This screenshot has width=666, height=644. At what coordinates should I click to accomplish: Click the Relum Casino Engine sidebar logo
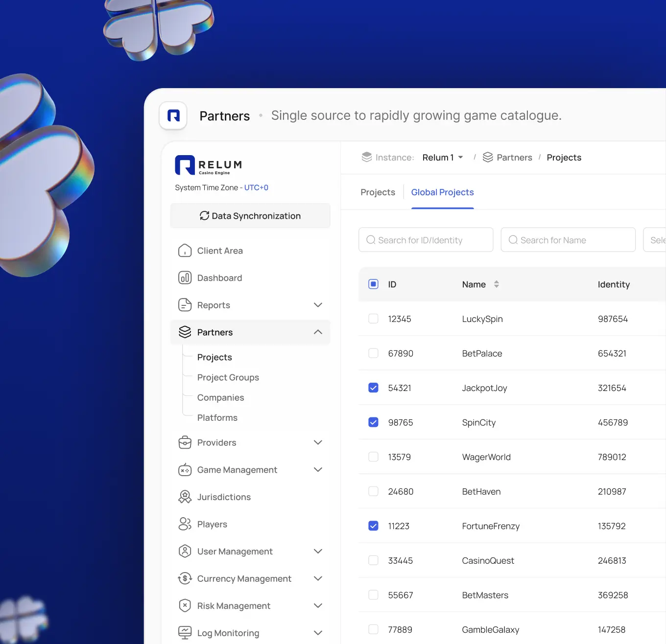coord(209,165)
